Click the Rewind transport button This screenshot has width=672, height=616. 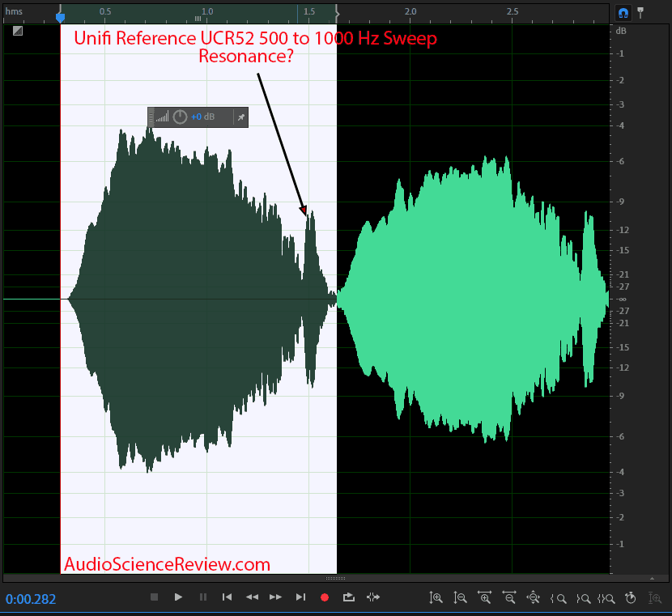(252, 597)
